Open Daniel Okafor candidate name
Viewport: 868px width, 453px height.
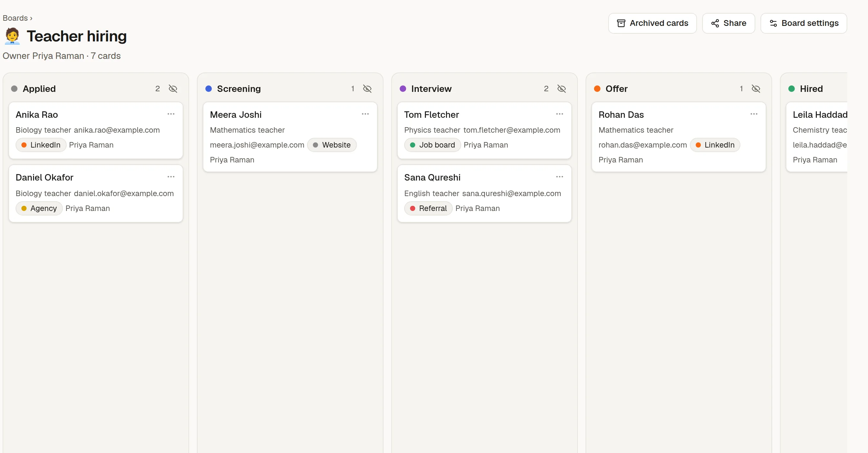pos(44,178)
